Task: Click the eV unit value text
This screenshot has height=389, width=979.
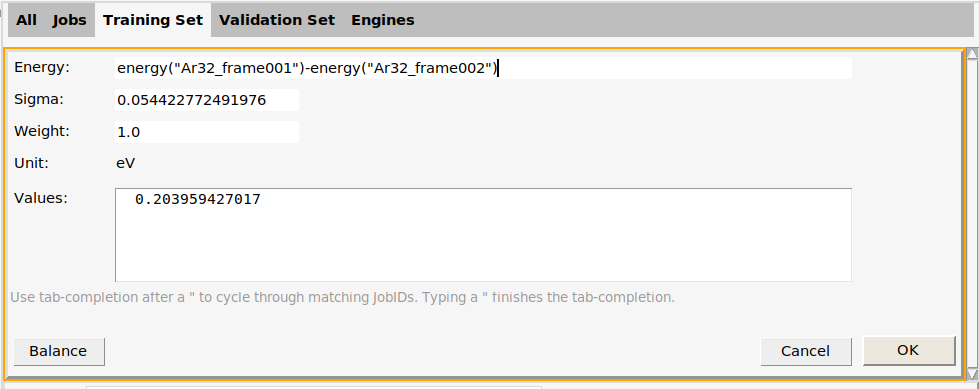Action: click(126, 164)
